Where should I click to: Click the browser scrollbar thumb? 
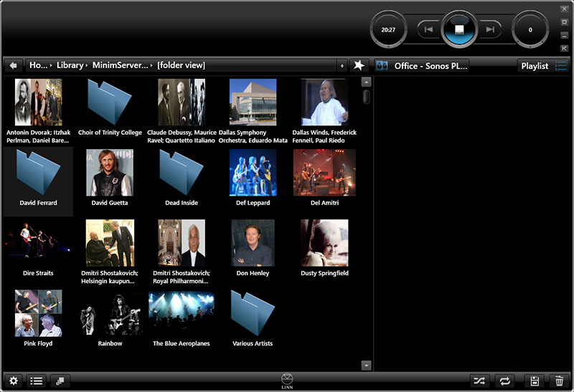point(366,97)
